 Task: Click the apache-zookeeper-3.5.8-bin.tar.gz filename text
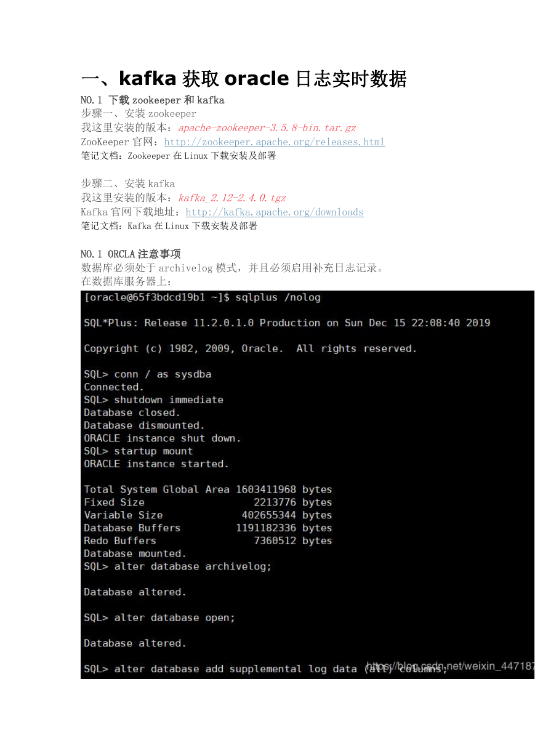pos(267,128)
